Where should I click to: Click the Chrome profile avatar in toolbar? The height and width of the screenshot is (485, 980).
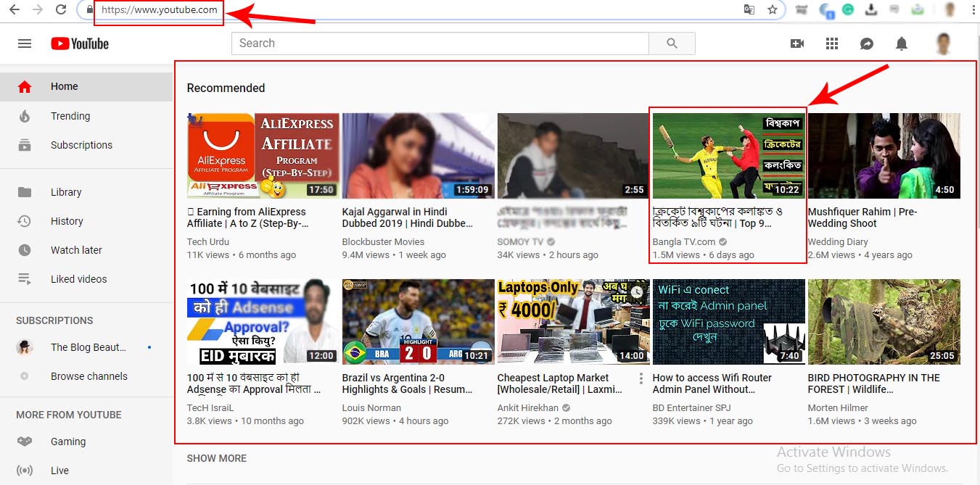pyautogui.click(x=950, y=10)
